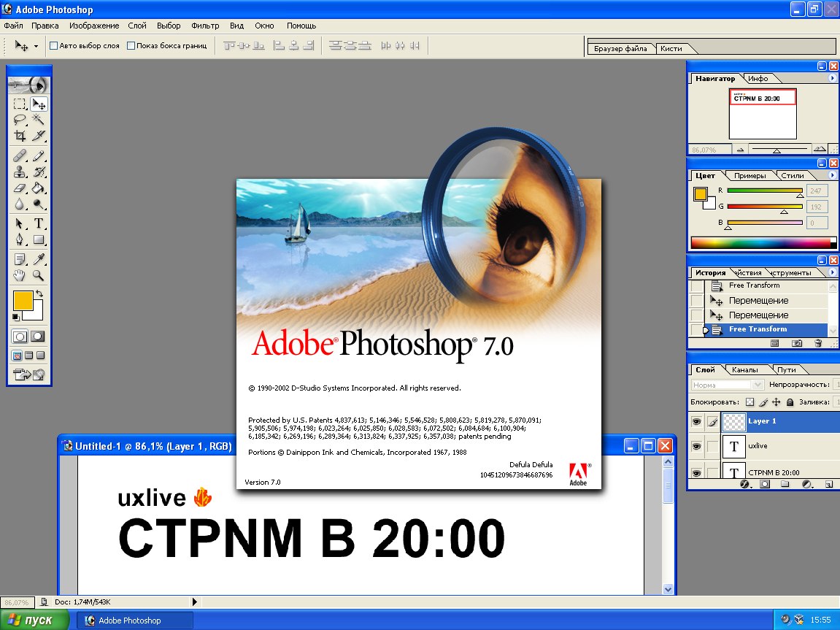Select the Clone Stamp tool

[x=20, y=172]
